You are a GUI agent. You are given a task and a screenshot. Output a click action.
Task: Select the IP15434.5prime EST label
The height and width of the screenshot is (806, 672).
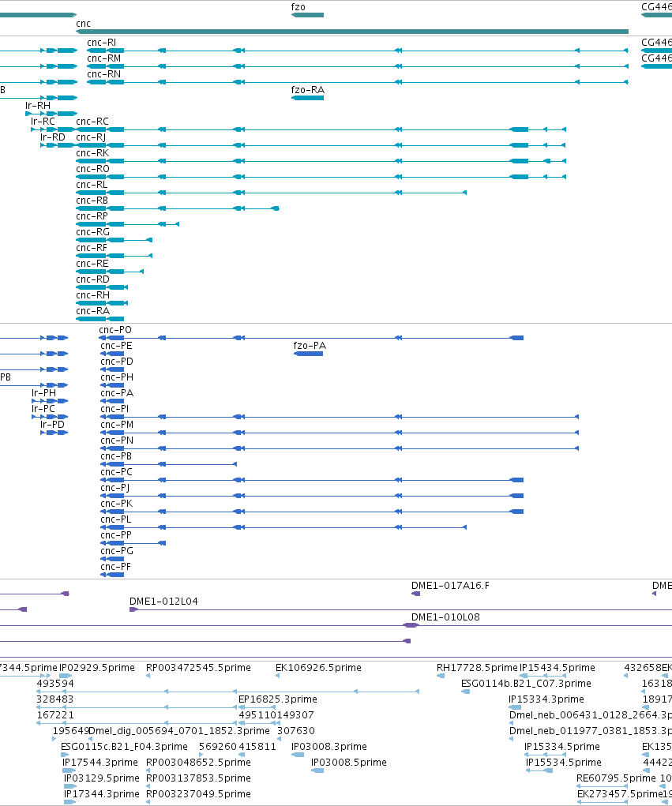tap(557, 668)
